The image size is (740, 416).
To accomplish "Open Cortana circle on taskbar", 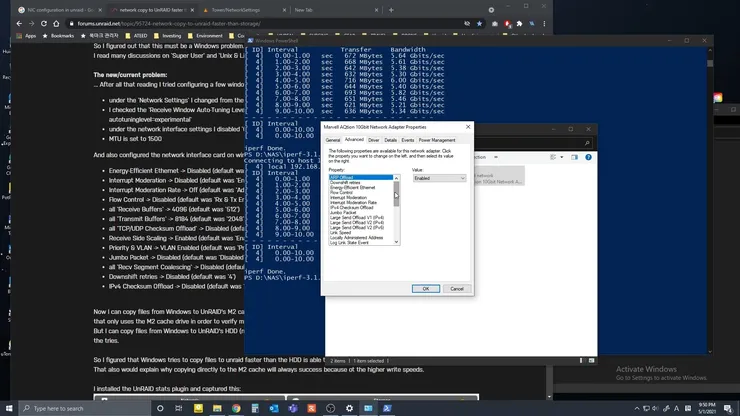I will pos(160,408).
